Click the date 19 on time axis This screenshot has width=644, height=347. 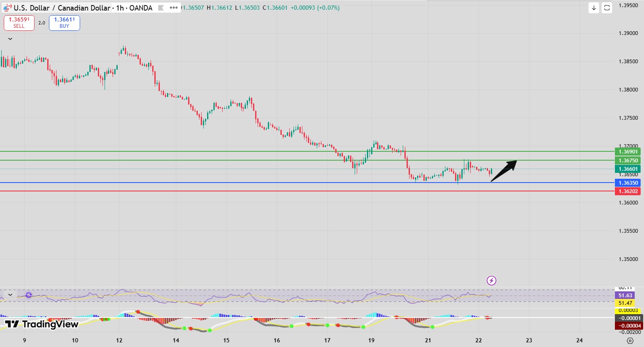coord(371,340)
